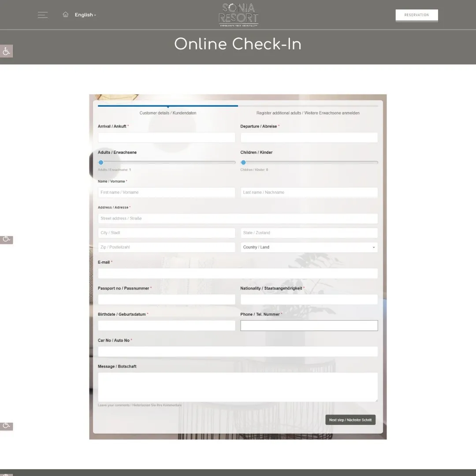Click the State / Zustand field

[309, 233]
